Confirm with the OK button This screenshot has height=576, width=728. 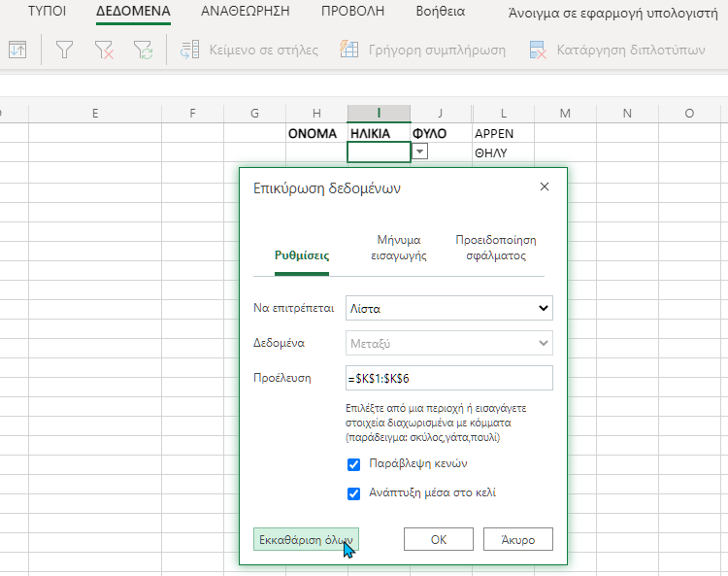click(x=439, y=539)
